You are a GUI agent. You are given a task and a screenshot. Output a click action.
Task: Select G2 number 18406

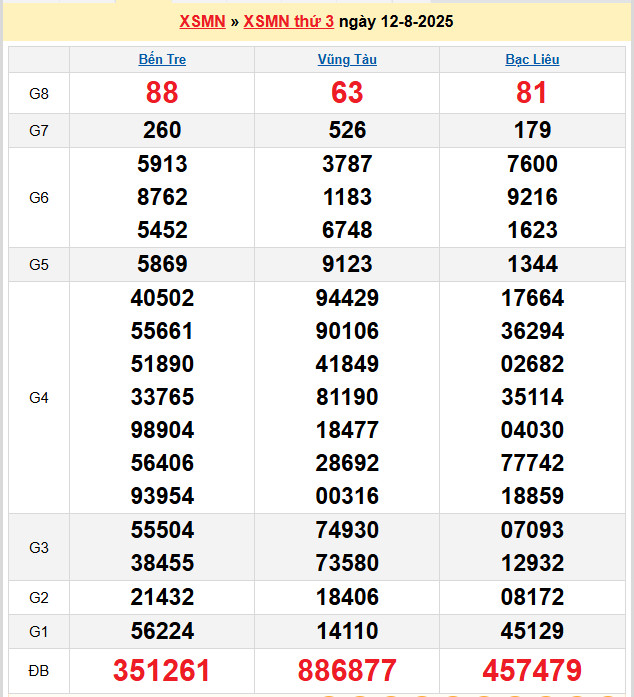click(x=347, y=597)
